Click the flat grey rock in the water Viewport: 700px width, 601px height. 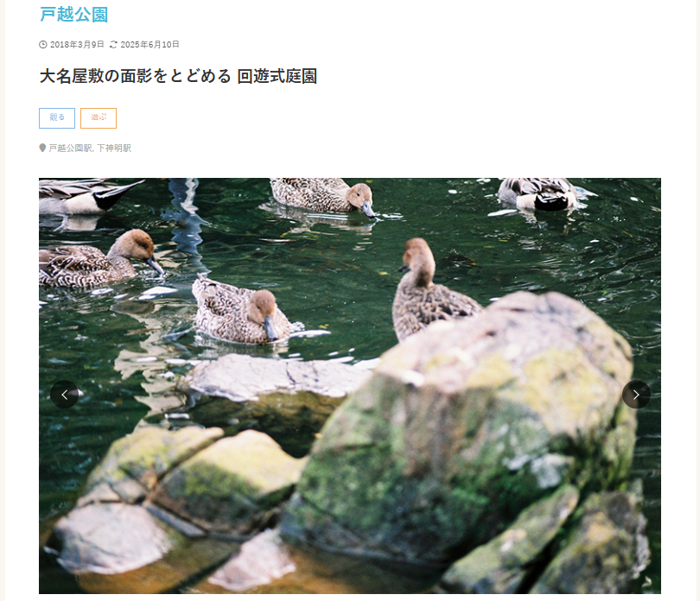tap(279, 377)
